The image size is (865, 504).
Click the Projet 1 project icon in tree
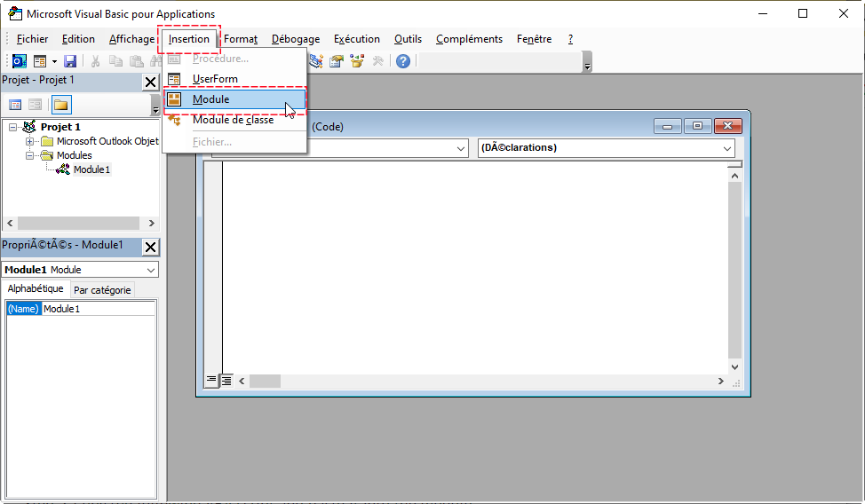tap(30, 127)
